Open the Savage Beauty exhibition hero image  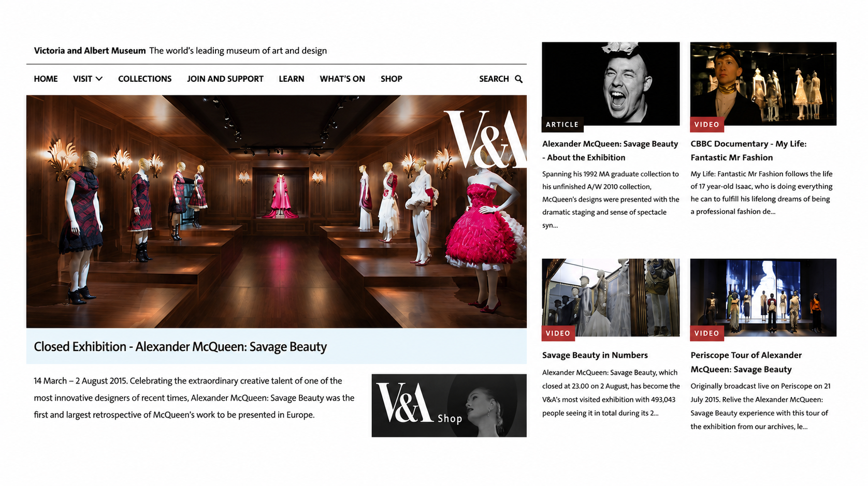click(x=277, y=211)
